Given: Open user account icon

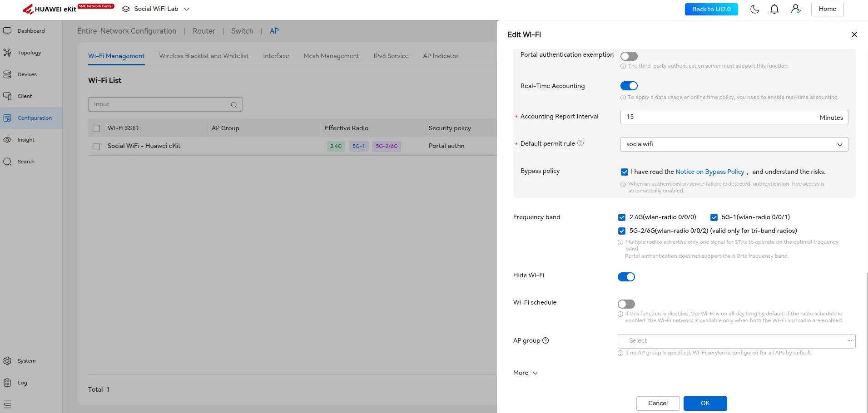Looking at the screenshot, I should click(796, 9).
